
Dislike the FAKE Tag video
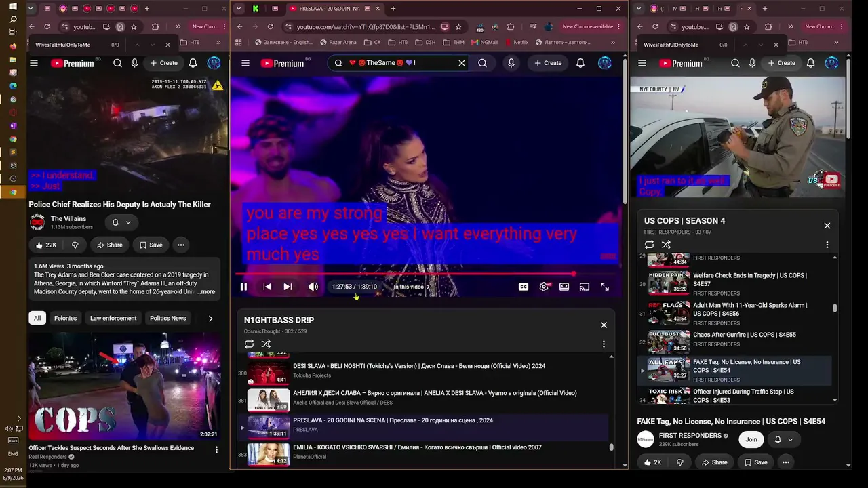pos(680,462)
